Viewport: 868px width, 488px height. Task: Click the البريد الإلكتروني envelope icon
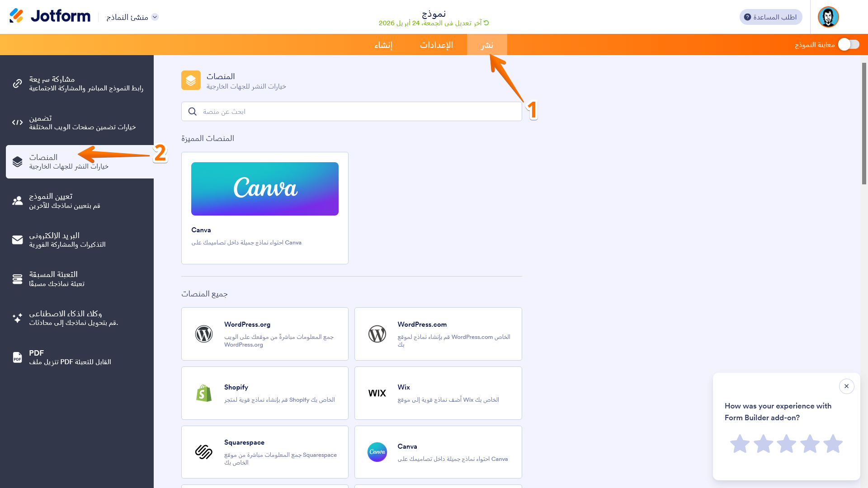(x=17, y=240)
